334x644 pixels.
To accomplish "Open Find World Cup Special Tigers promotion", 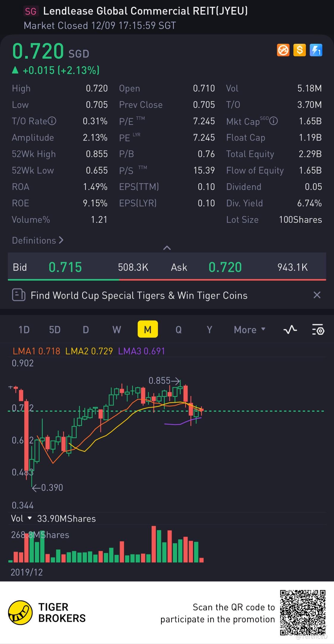I will coord(139,295).
